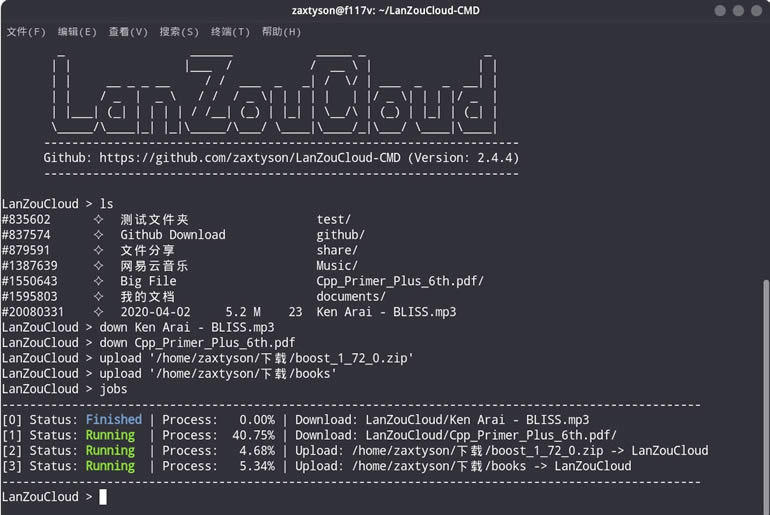Open the 帮助(H) menu
Viewport: 770px width, 515px height.
click(281, 32)
